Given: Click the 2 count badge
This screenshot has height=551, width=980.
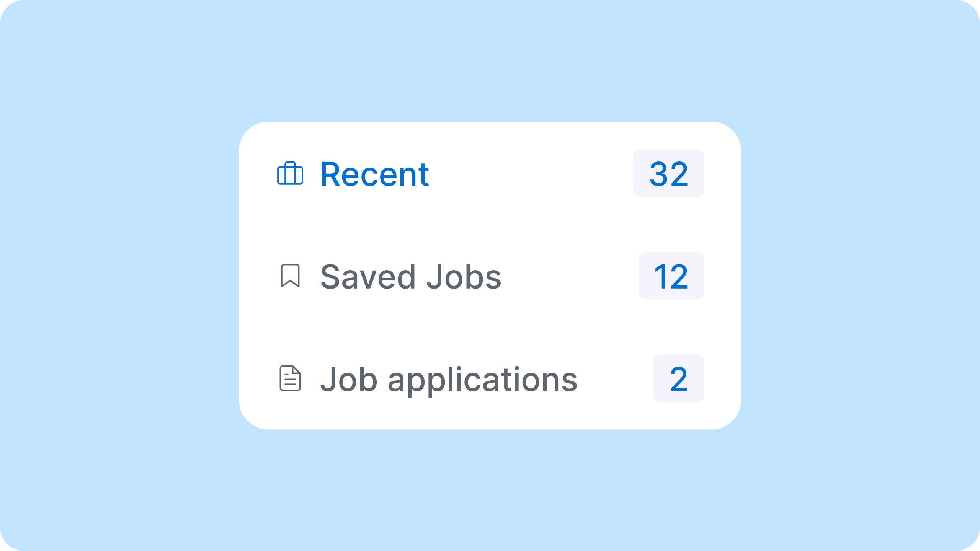Looking at the screenshot, I should [x=678, y=378].
